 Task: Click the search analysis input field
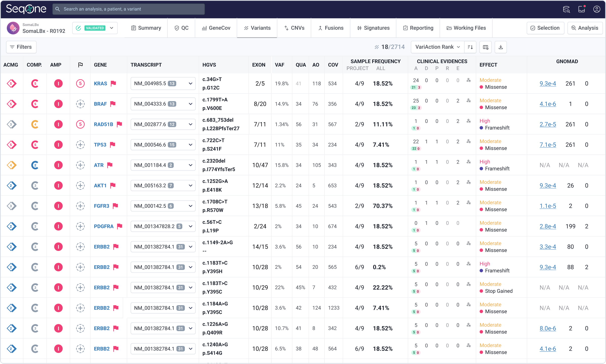129,9
